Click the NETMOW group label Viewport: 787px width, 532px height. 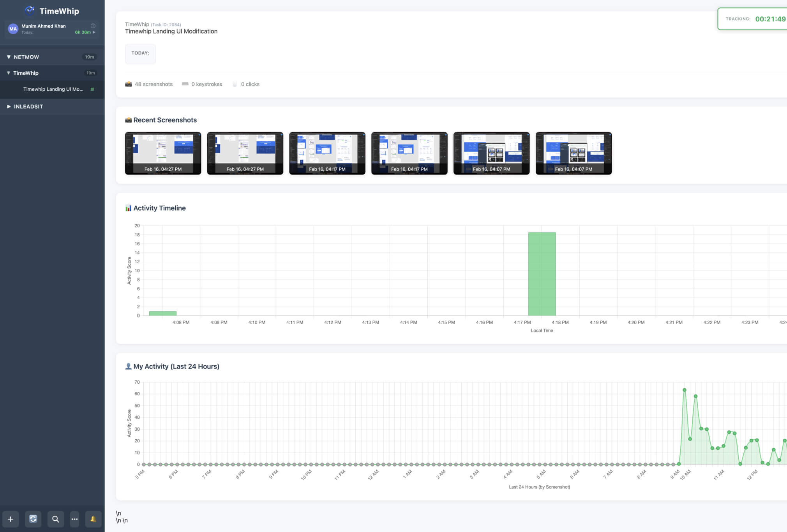pos(26,57)
